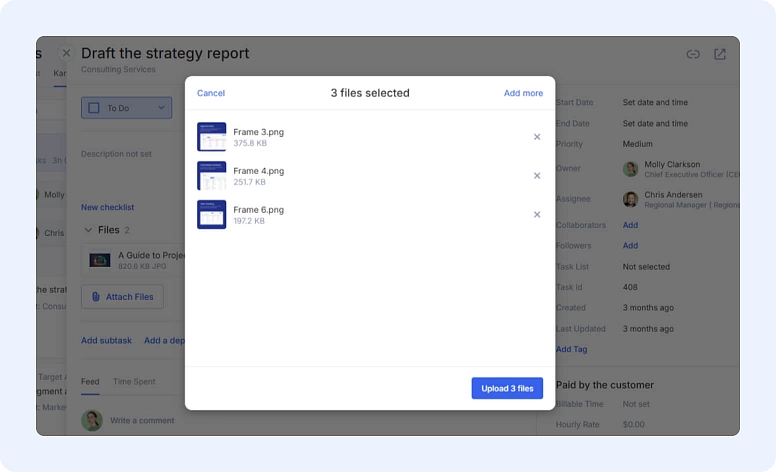Click Add more to select more files

click(523, 93)
